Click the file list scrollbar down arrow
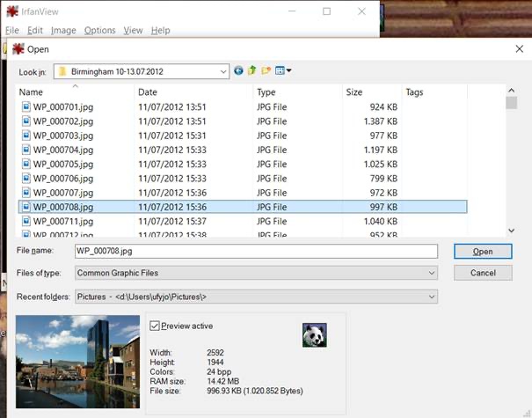This screenshot has width=532, height=418. (x=511, y=231)
